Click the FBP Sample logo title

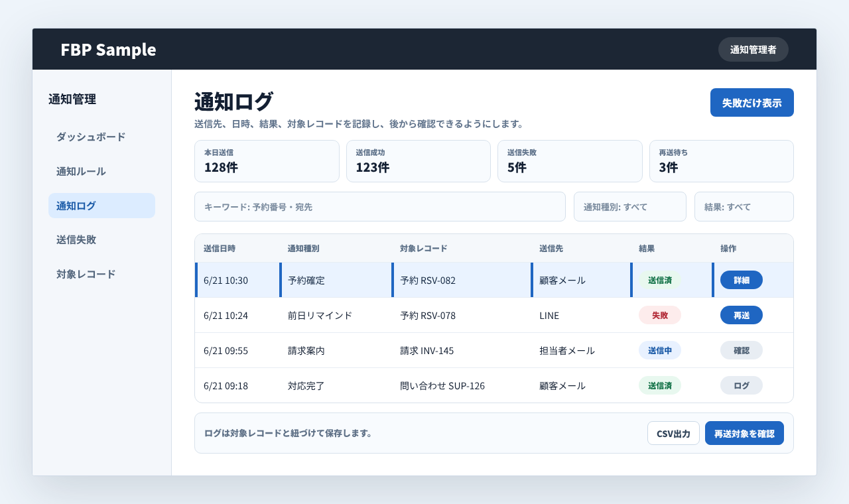pyautogui.click(x=108, y=49)
